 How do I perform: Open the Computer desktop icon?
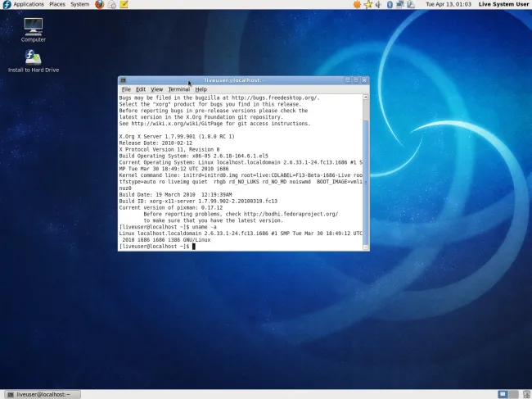pos(34,29)
